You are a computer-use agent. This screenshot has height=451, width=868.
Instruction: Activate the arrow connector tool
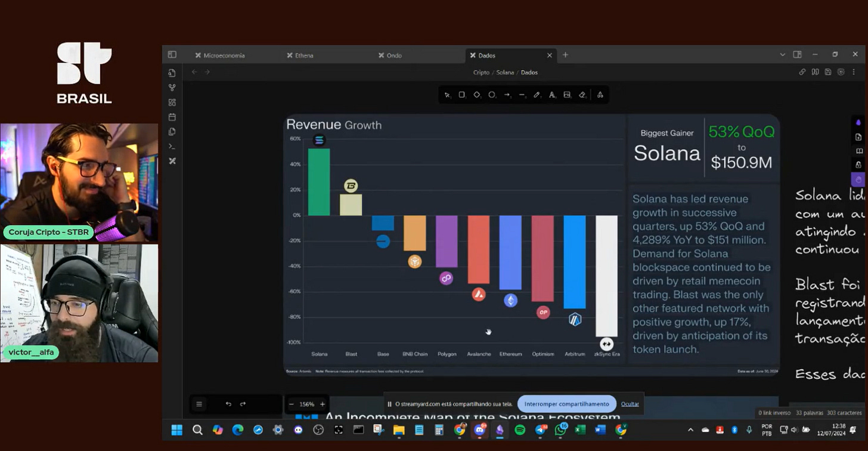507,95
